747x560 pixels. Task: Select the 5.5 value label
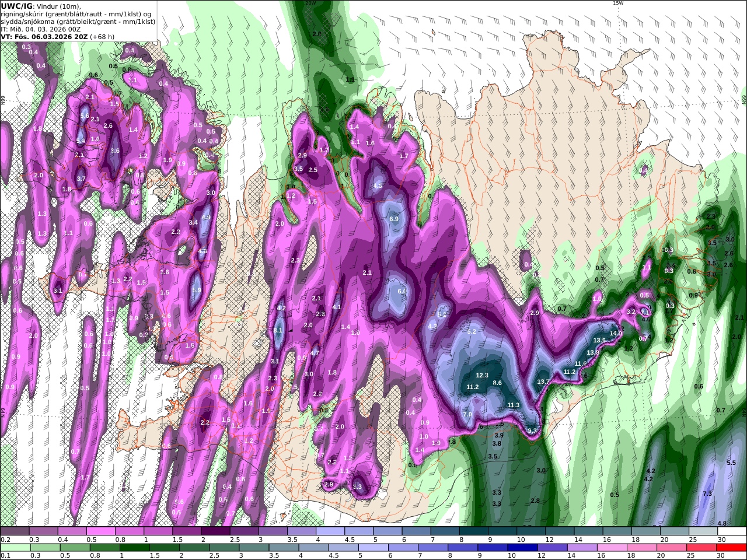pyautogui.click(x=731, y=463)
